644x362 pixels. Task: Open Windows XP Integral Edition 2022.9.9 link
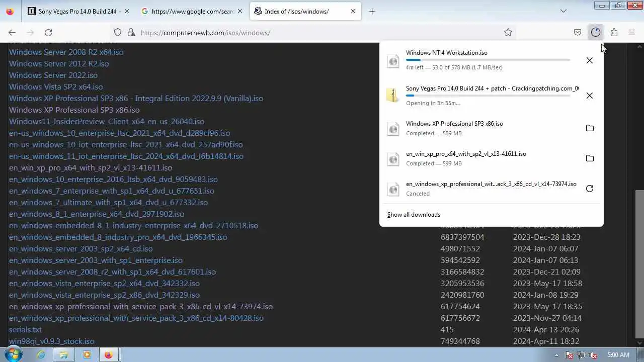coord(136,98)
